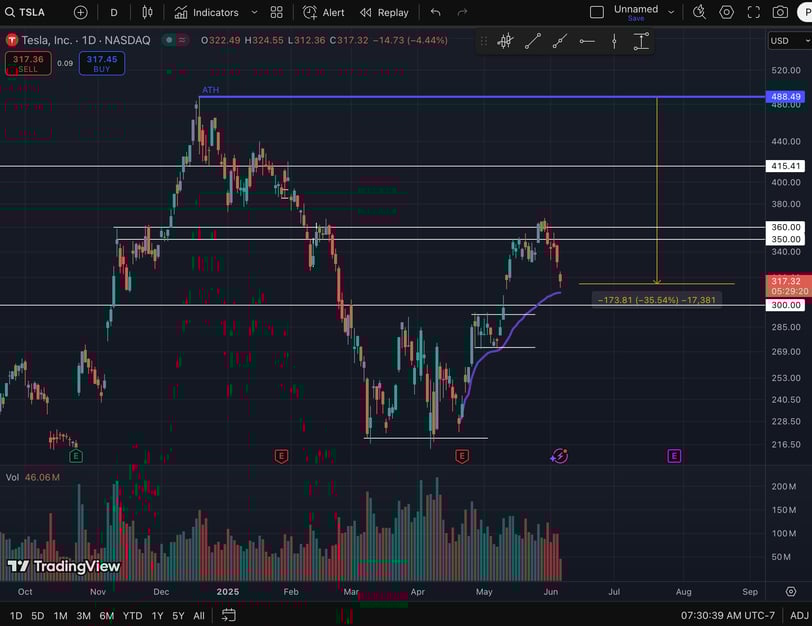Switch range to 6M
Screen dimensions: 812x626
pyautogui.click(x=107, y=616)
